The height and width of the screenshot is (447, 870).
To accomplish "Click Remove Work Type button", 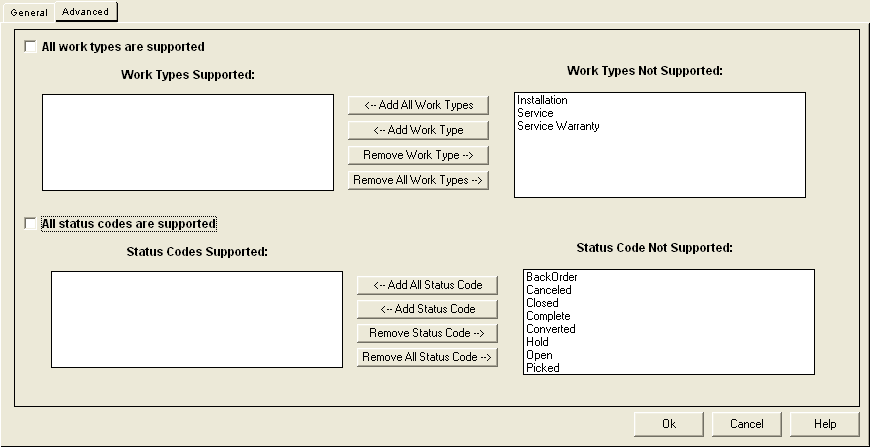I will click(x=418, y=155).
